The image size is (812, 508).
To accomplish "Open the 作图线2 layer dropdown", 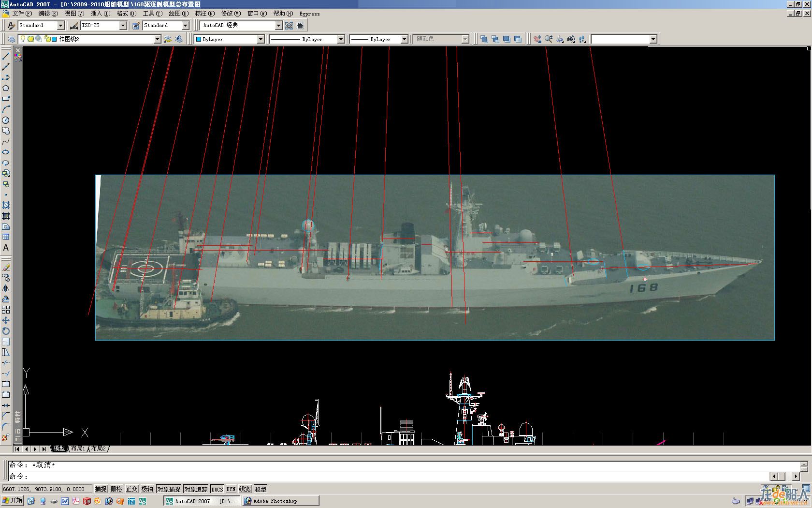I will (157, 39).
